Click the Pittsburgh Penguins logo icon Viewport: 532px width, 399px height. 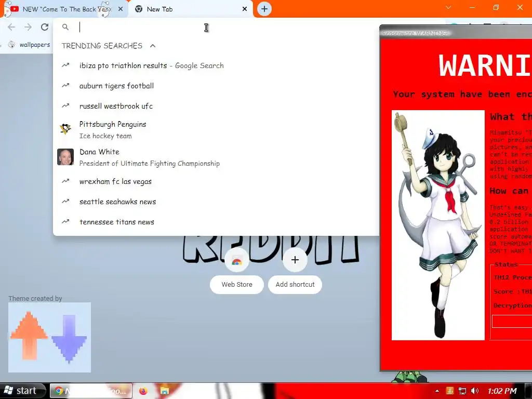pyautogui.click(x=65, y=129)
